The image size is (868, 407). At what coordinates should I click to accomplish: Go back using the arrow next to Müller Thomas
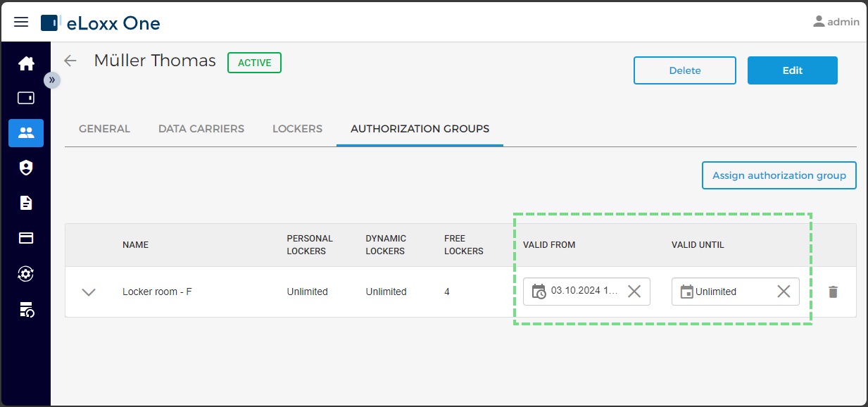tap(70, 61)
